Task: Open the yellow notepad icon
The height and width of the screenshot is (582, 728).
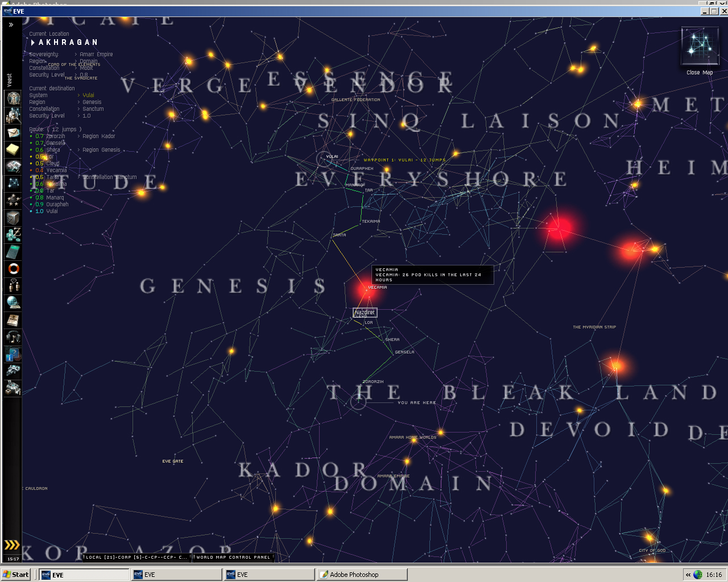Action: (x=13, y=149)
